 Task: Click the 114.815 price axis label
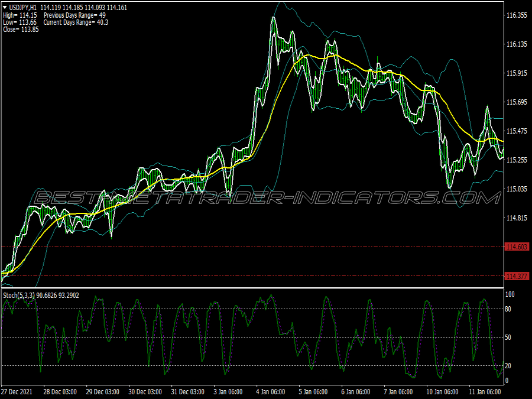point(517,218)
